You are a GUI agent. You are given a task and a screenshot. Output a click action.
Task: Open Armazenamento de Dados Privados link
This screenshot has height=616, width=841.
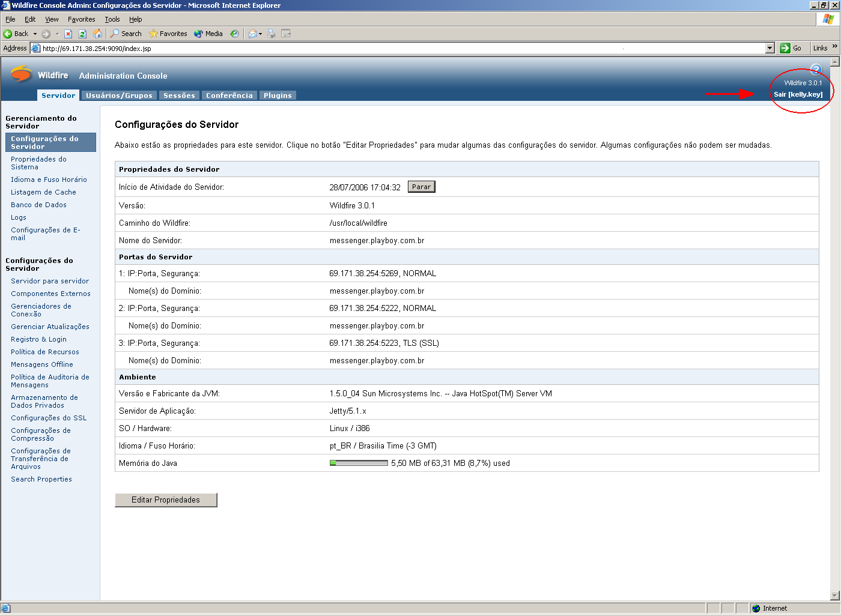point(44,401)
